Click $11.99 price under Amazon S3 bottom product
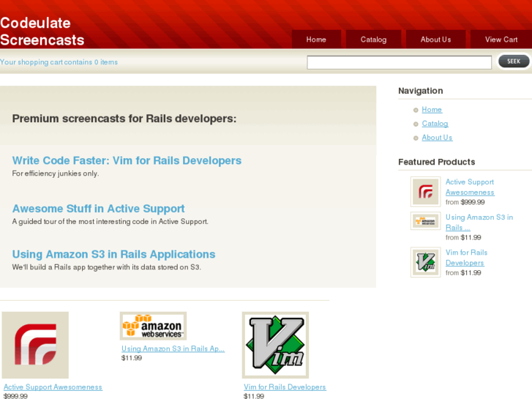 click(x=132, y=358)
